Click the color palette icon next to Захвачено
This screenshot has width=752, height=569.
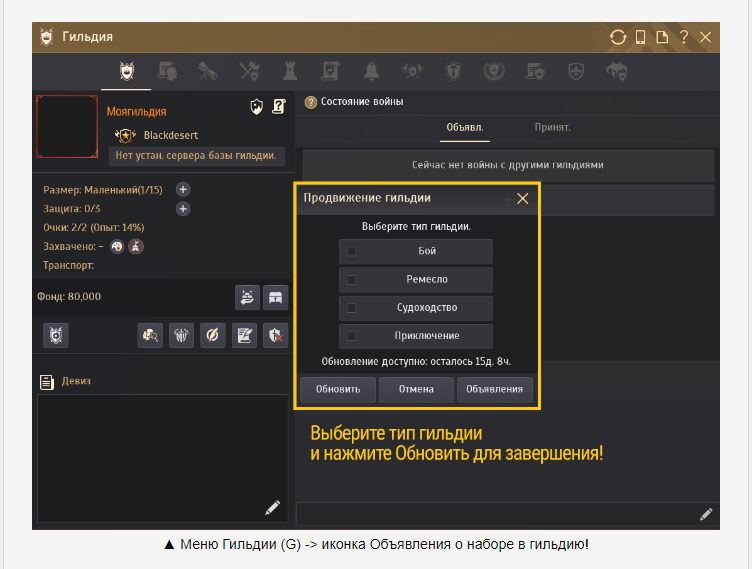click(117, 247)
